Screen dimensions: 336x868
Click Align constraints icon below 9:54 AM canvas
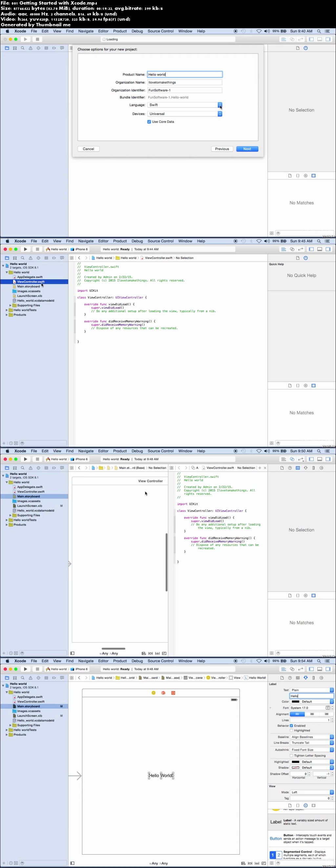point(243,863)
